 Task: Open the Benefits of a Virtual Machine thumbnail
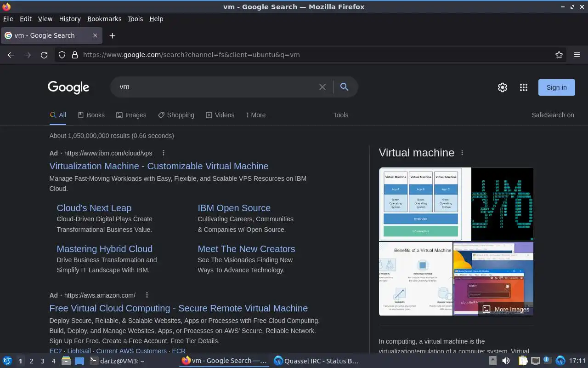tap(416, 279)
